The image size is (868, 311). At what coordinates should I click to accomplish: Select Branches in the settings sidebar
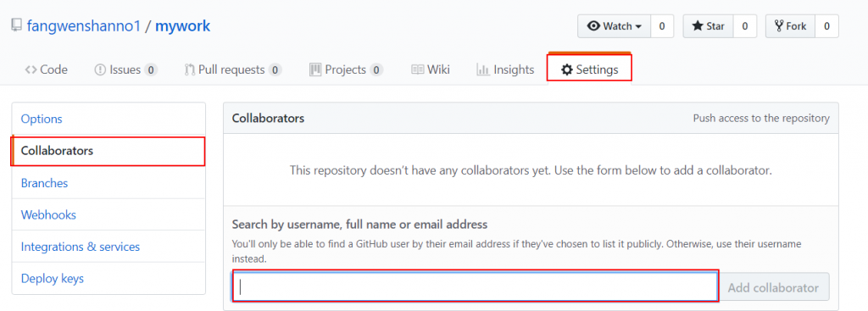pyautogui.click(x=44, y=183)
